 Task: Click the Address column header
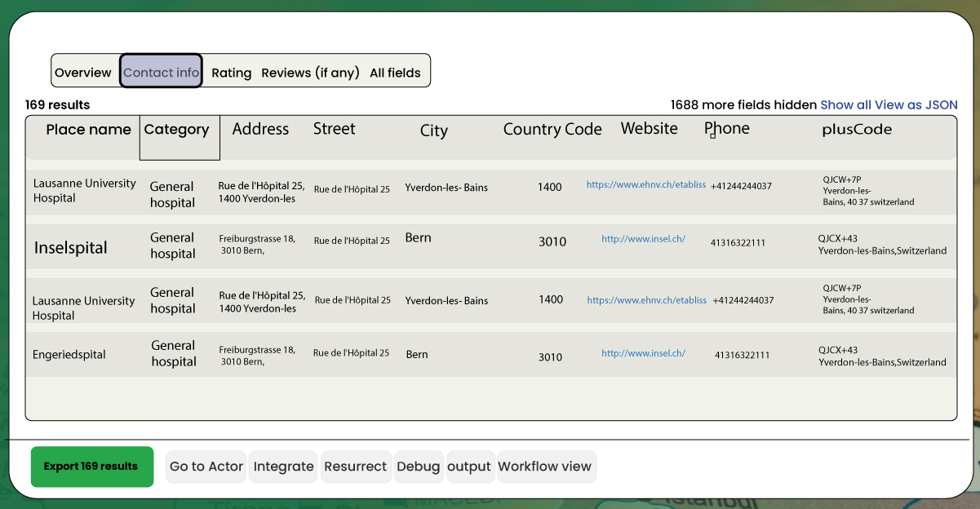coord(260,129)
